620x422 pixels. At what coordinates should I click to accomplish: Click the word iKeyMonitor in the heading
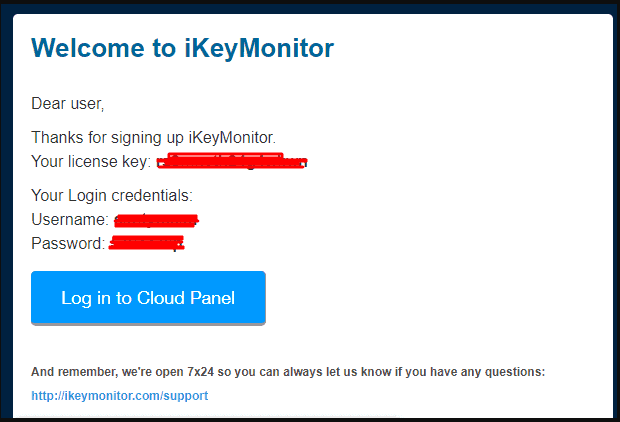point(259,48)
